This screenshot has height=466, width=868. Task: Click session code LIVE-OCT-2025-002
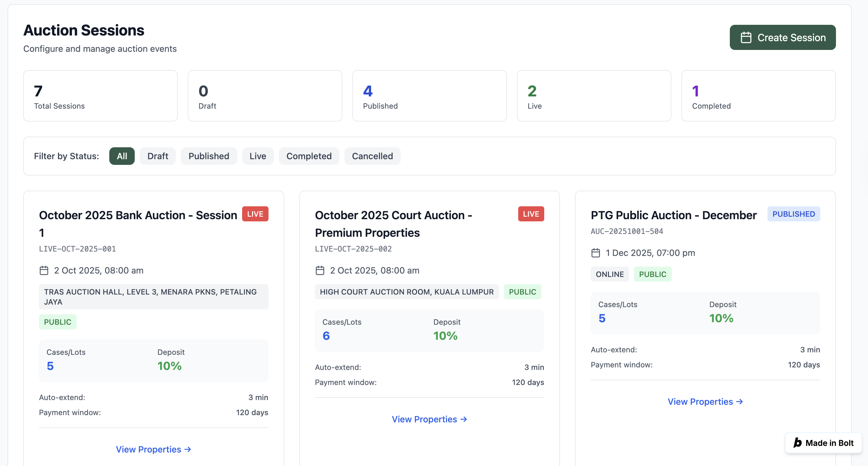pos(354,249)
